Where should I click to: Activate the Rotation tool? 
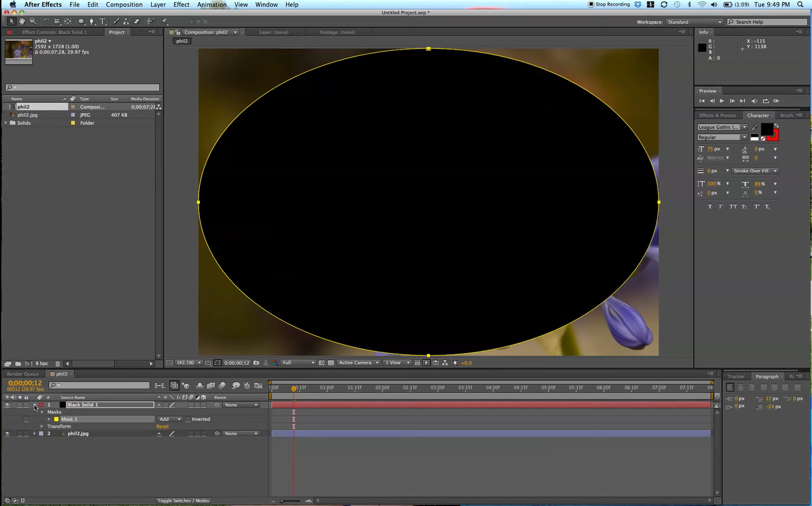click(x=46, y=20)
